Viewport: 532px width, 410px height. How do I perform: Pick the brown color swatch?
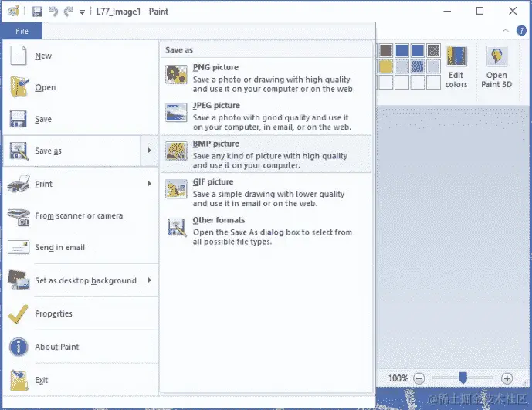386,50
